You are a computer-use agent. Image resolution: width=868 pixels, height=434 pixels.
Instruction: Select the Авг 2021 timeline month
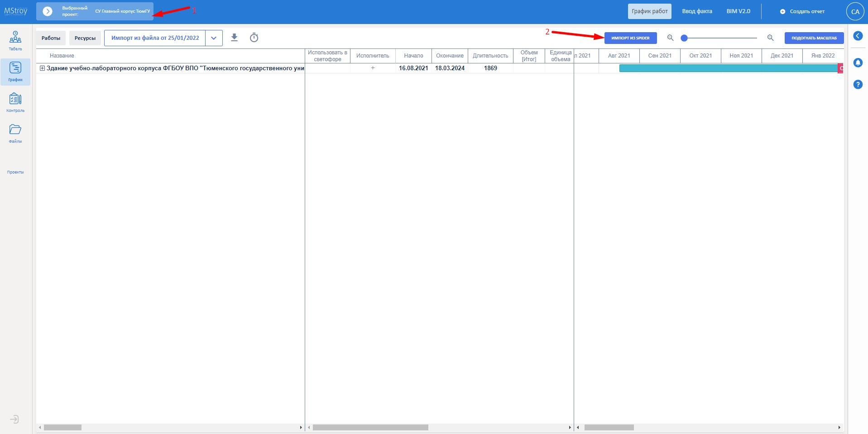[x=619, y=56]
